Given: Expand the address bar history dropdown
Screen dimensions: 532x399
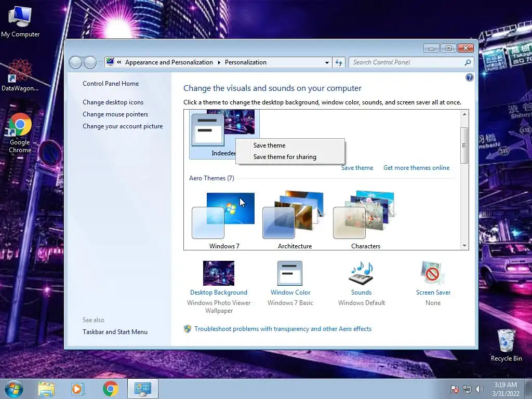Looking at the screenshot, I should click(x=327, y=62).
